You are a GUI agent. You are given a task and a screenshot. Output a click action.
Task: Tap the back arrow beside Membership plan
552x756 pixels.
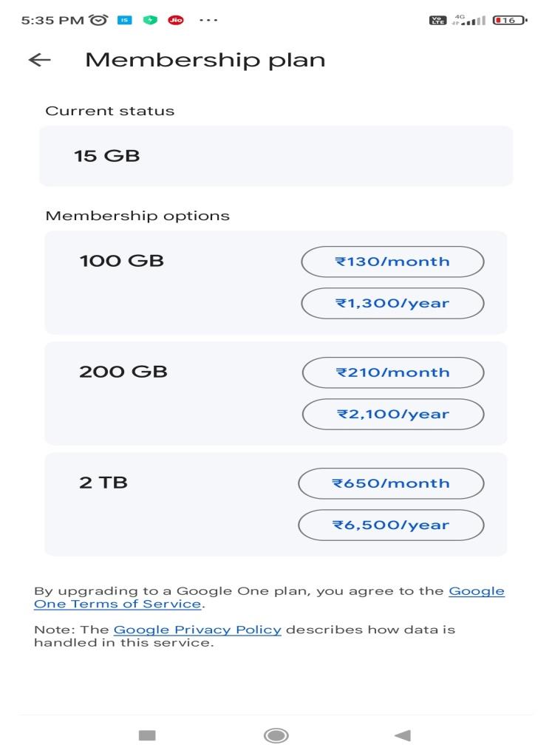coord(39,61)
